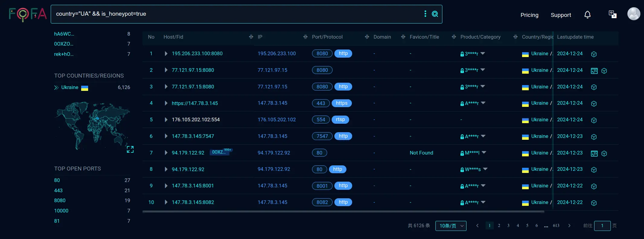Expand row 5 host 176.105.202.102:554
This screenshot has width=644, height=239.
coord(166,120)
